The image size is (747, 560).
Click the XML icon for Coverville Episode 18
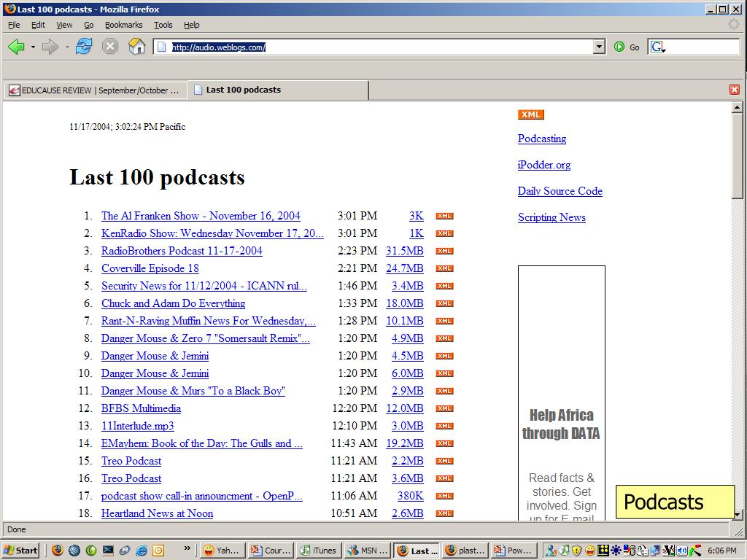tap(444, 268)
